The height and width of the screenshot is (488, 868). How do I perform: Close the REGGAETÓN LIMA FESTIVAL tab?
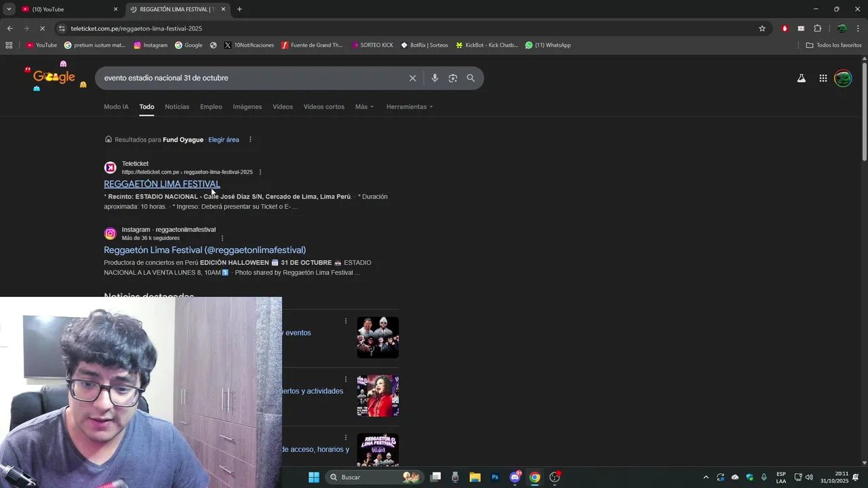[223, 9]
